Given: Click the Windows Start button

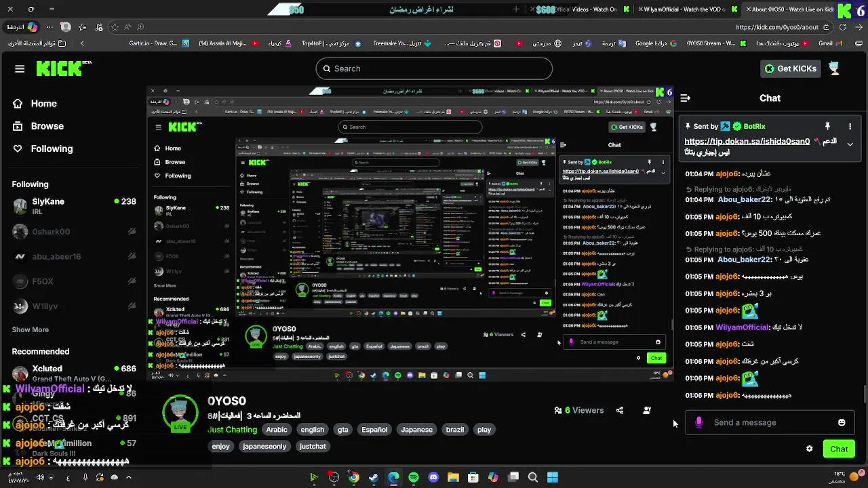Looking at the screenshot, I should click(553, 477).
